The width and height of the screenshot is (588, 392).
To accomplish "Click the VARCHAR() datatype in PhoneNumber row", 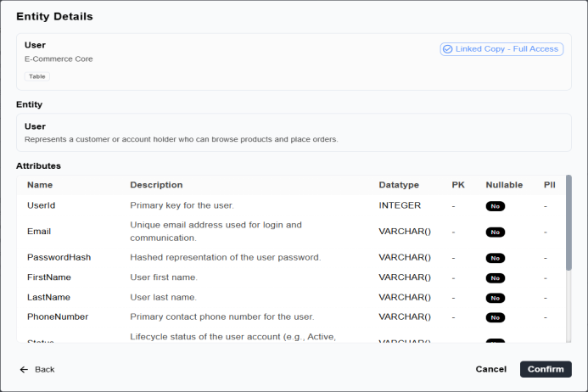I will (x=405, y=317).
